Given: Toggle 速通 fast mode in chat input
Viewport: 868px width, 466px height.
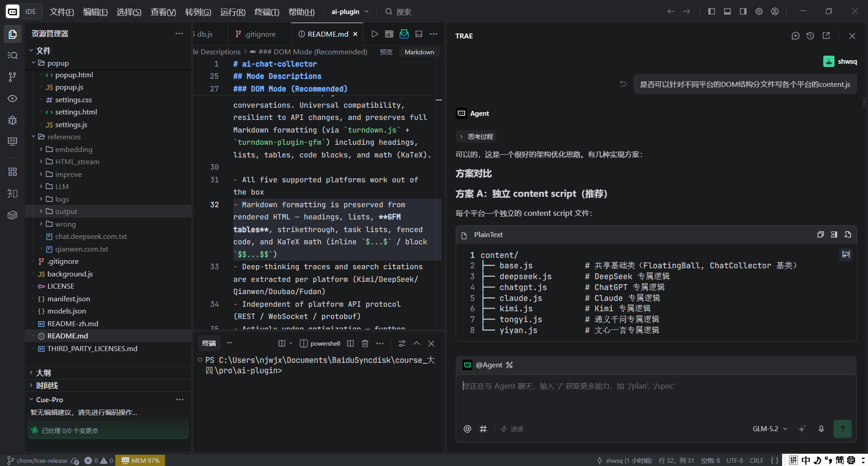Looking at the screenshot, I should [x=512, y=429].
